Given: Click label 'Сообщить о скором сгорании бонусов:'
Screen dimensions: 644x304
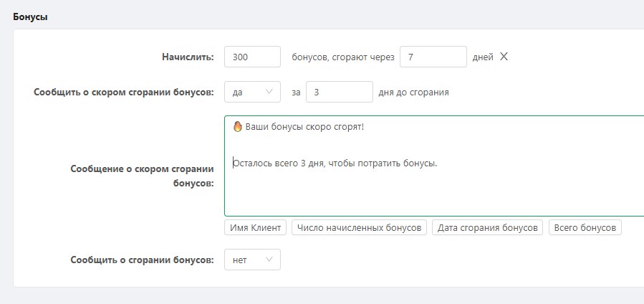Looking at the screenshot, I should click(x=124, y=92).
